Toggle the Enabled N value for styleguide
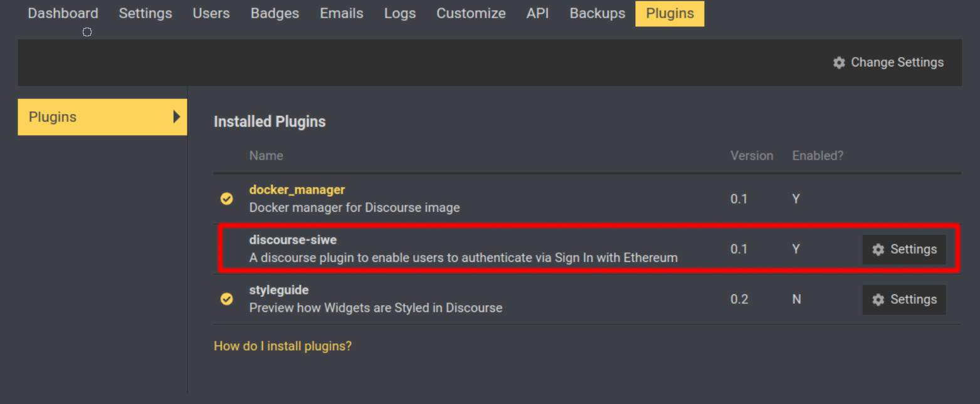 click(796, 299)
